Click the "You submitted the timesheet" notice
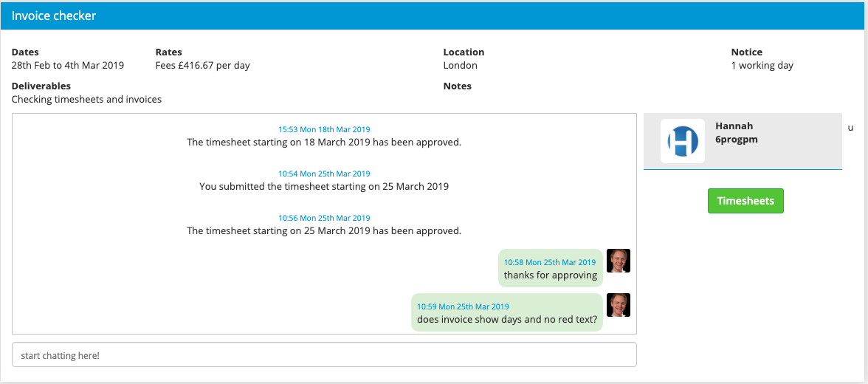 tap(324, 187)
